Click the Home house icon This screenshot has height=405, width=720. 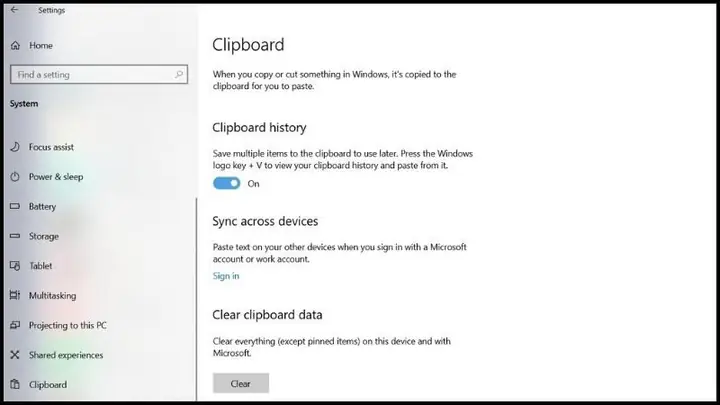coord(15,45)
